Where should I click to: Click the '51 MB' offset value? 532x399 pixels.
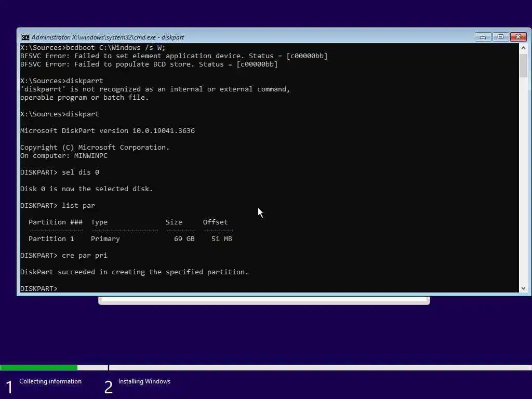point(221,239)
